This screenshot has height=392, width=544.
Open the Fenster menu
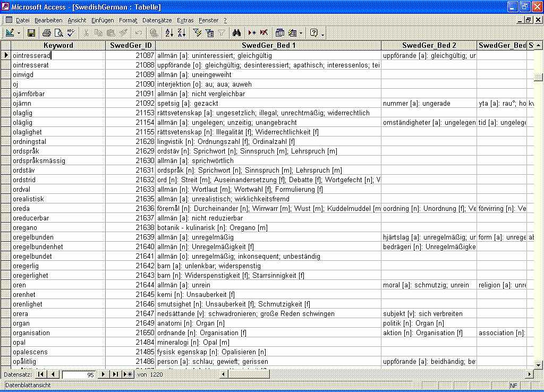point(208,20)
